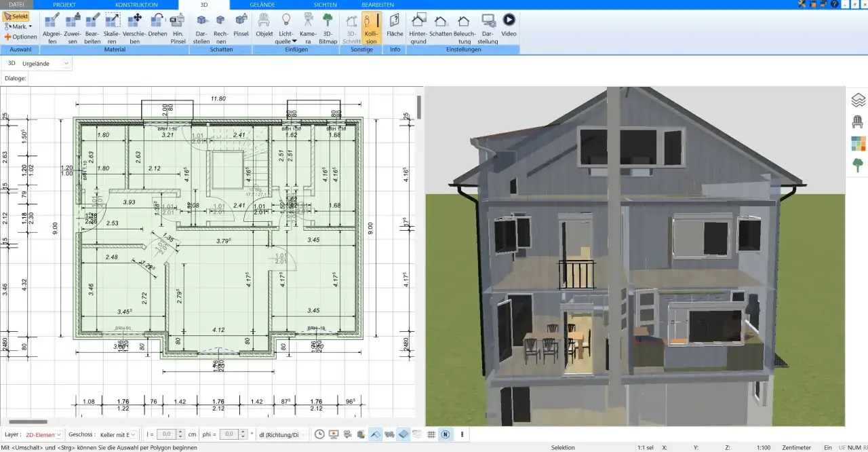Image resolution: width=868 pixels, height=452 pixels.
Task: Use the Drehen material tool
Action: [157, 24]
